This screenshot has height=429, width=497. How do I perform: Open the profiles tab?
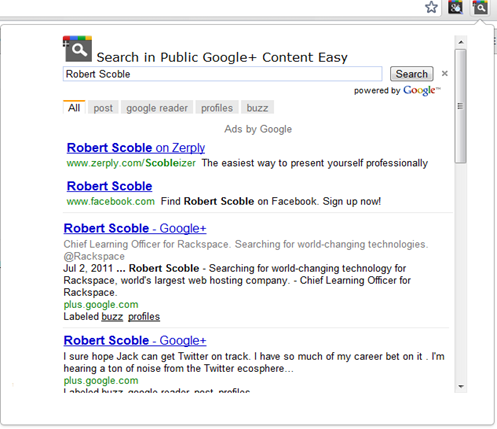217,108
